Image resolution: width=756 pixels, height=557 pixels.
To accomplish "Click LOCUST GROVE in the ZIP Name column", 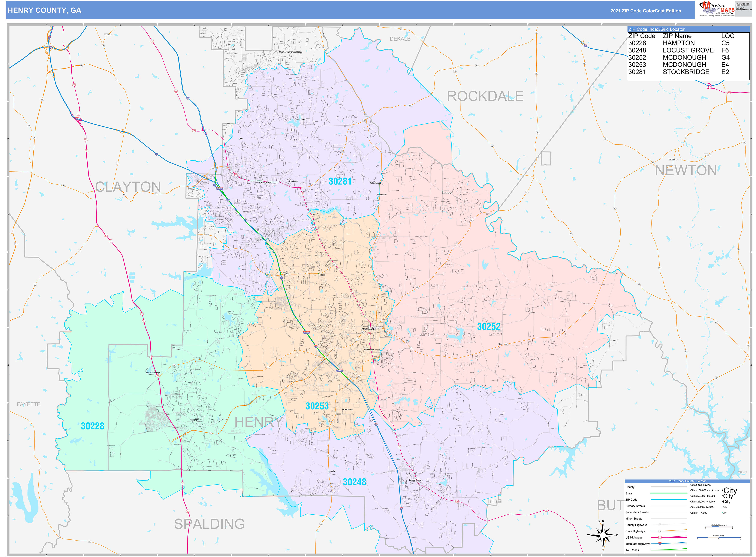I will [688, 50].
